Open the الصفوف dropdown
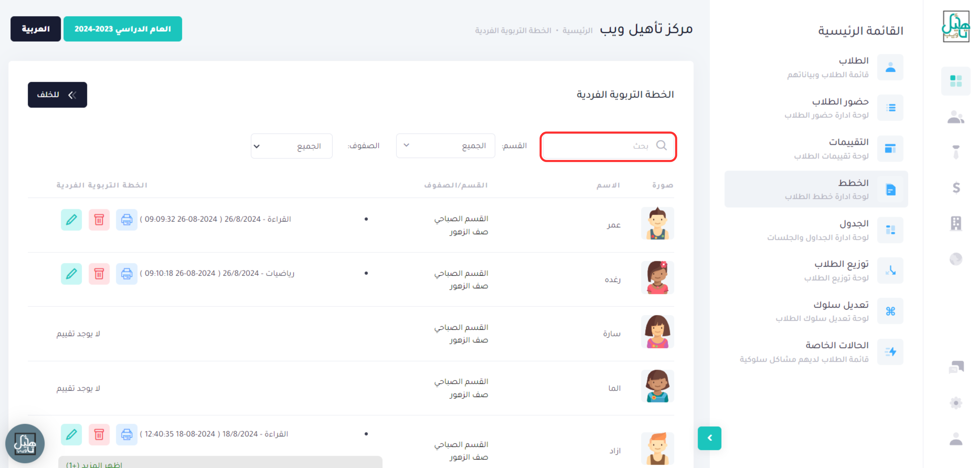This screenshot has width=980, height=468. [x=291, y=146]
